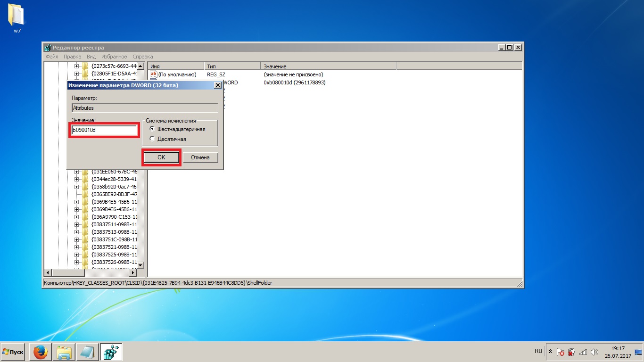Expand the {0358b920-0ac7-46 key
The width and height of the screenshot is (644, 362).
pyautogui.click(x=76, y=187)
